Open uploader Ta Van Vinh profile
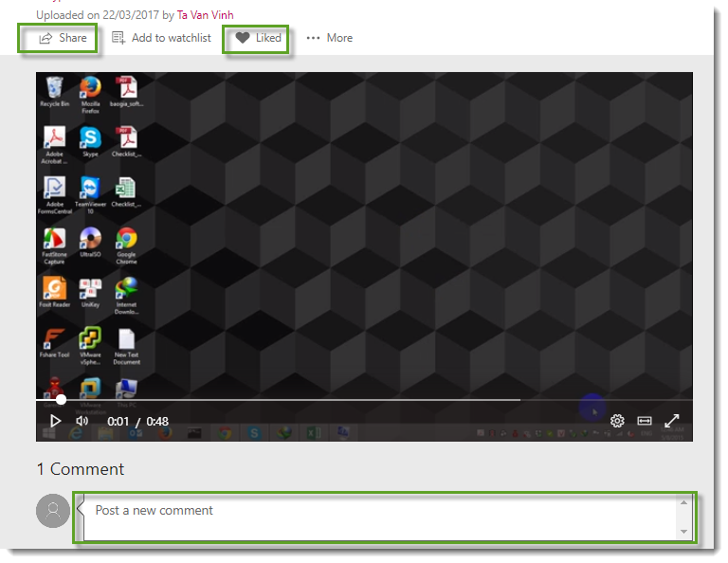The image size is (728, 563). [205, 15]
